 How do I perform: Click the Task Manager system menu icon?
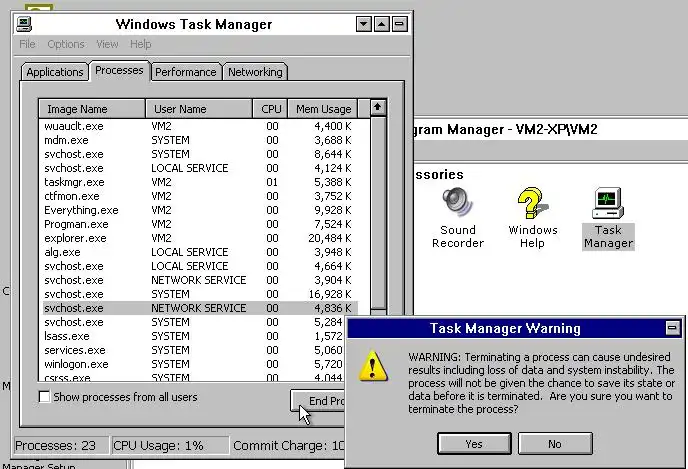tap(24, 24)
